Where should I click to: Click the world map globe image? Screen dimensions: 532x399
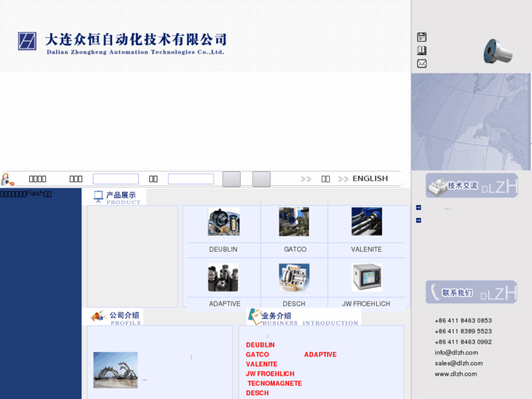(471, 122)
